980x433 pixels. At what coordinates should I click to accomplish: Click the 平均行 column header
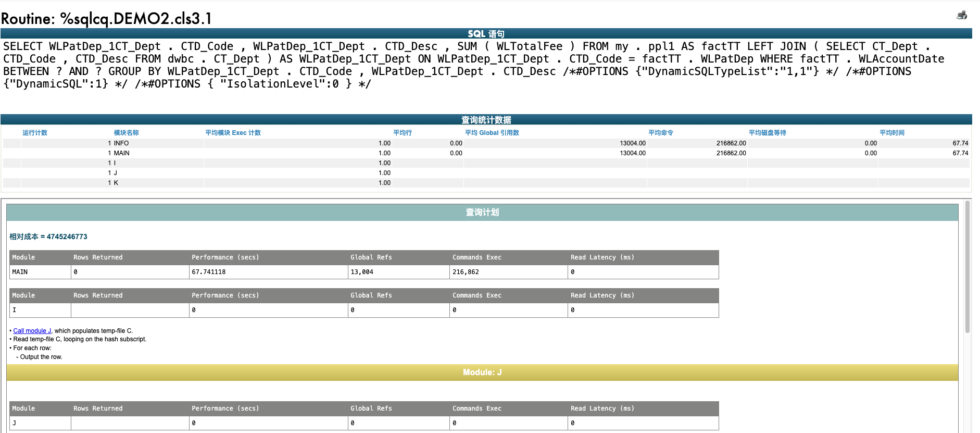click(402, 133)
